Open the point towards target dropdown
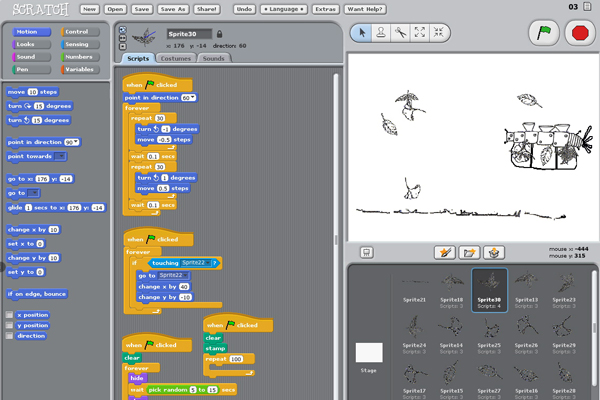600x400 pixels. pos(60,156)
